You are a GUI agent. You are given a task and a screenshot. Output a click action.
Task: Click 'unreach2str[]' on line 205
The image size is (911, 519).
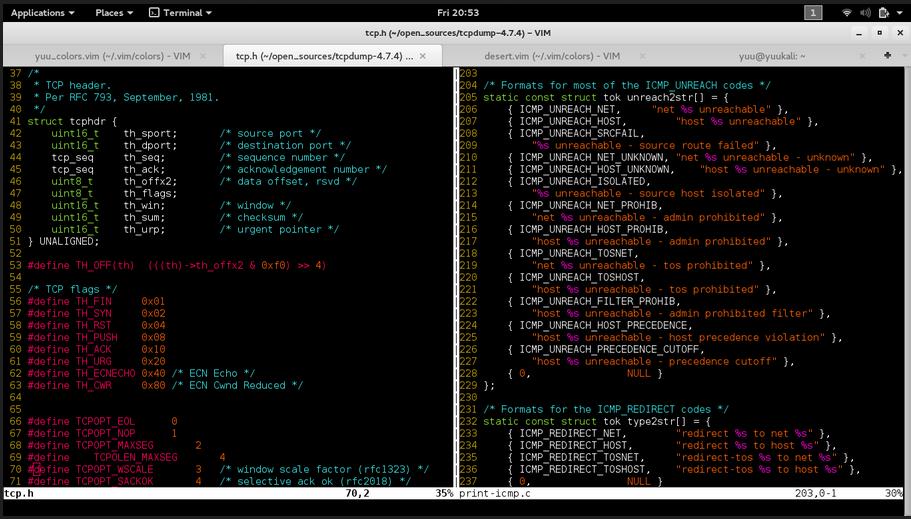pyautogui.click(x=666, y=98)
